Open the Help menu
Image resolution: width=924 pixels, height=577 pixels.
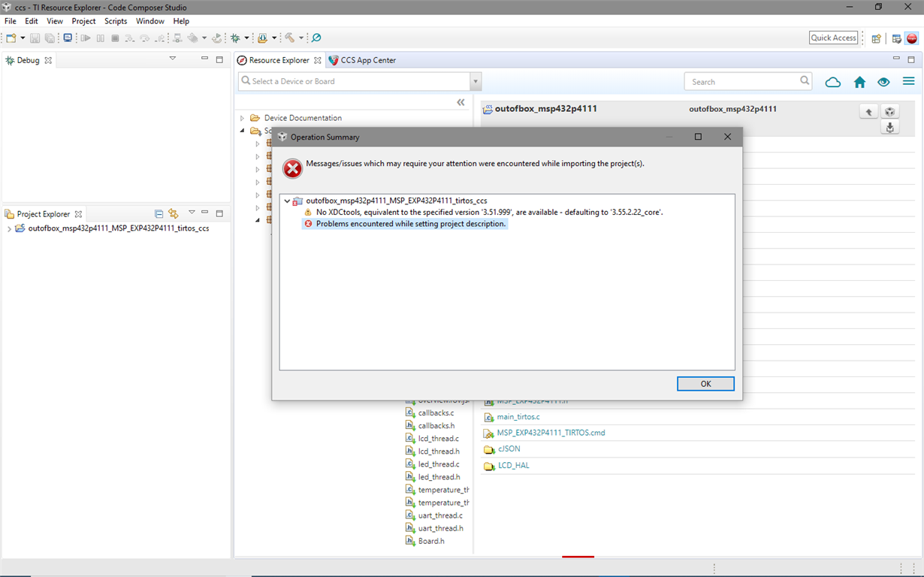[x=181, y=21]
